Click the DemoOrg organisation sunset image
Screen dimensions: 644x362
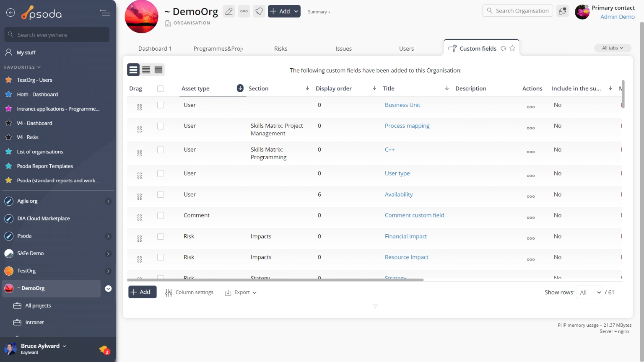142,16
